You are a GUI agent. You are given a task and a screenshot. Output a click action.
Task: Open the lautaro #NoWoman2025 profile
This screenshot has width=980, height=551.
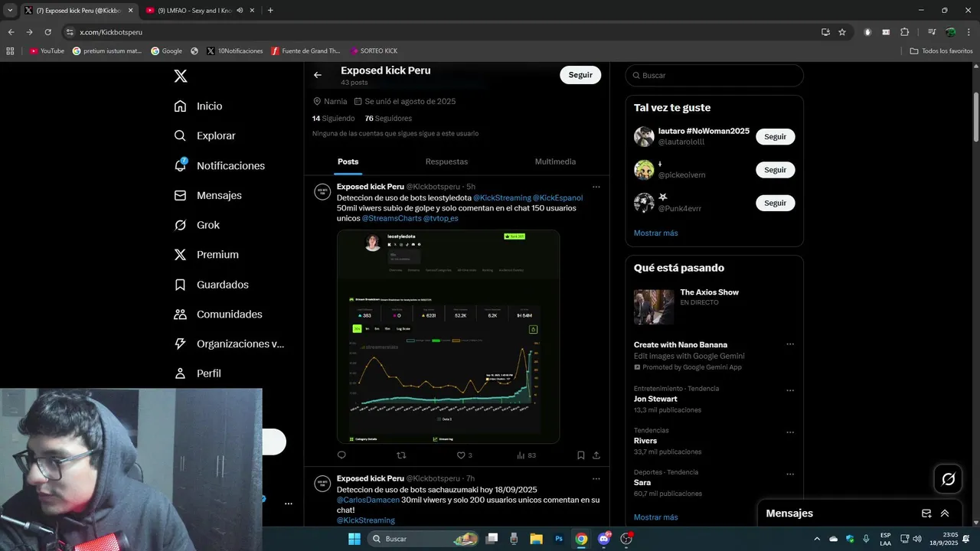point(704,132)
